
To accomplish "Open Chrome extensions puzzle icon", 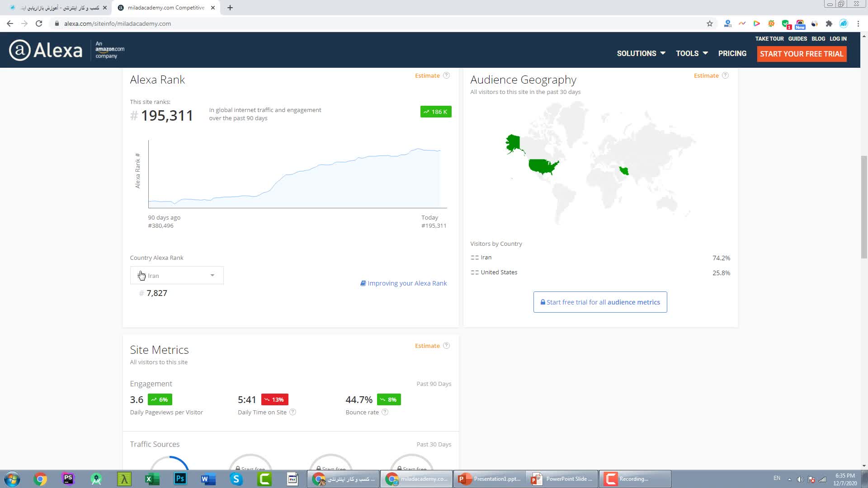I will pyautogui.click(x=829, y=23).
